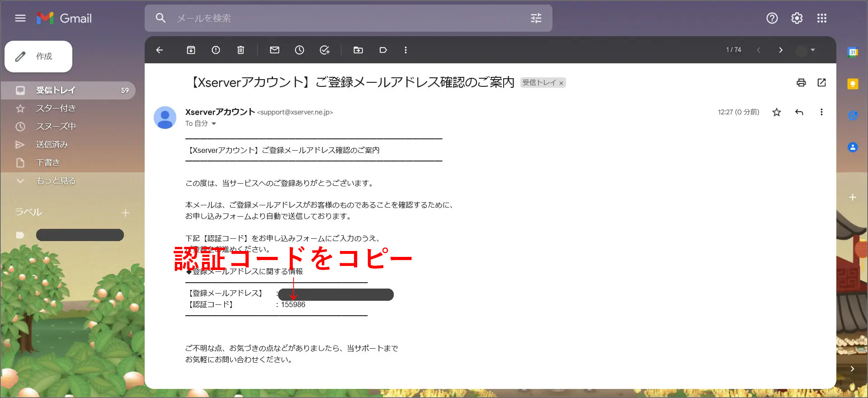Go back to inbox arrow

click(160, 50)
